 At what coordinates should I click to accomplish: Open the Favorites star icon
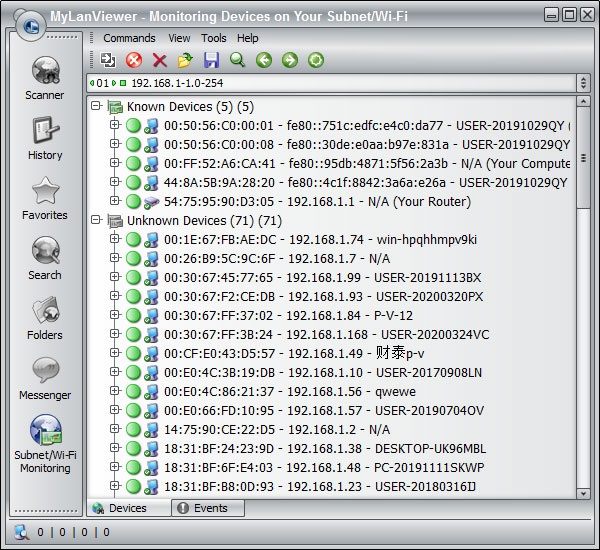point(46,191)
